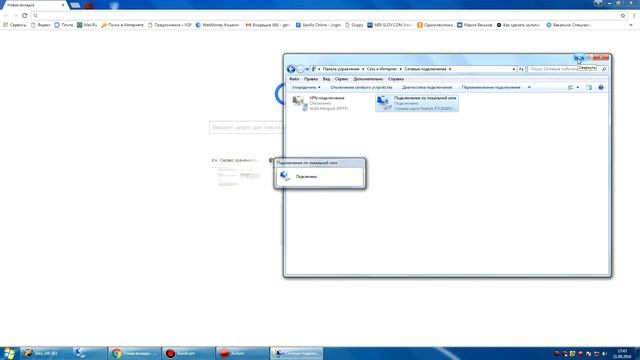Expand the address bar history dropdown
This screenshot has width=640, height=360.
tap(513, 69)
